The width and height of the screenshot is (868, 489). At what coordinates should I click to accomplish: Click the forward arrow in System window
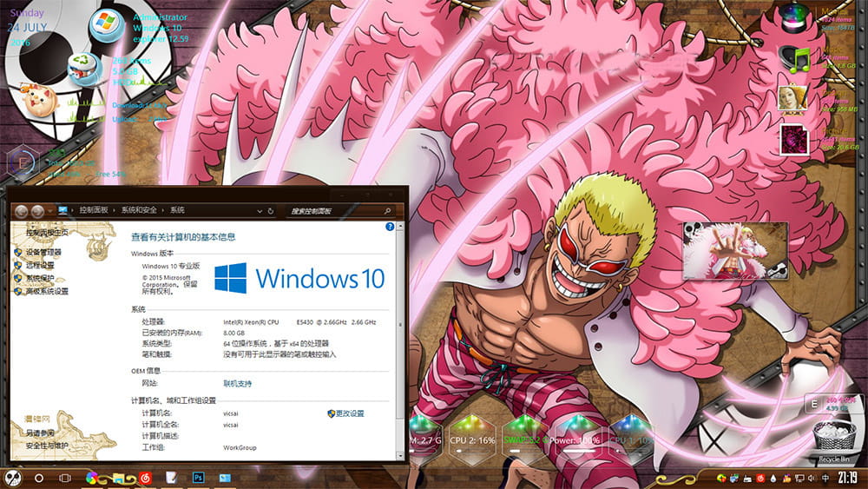tap(37, 211)
